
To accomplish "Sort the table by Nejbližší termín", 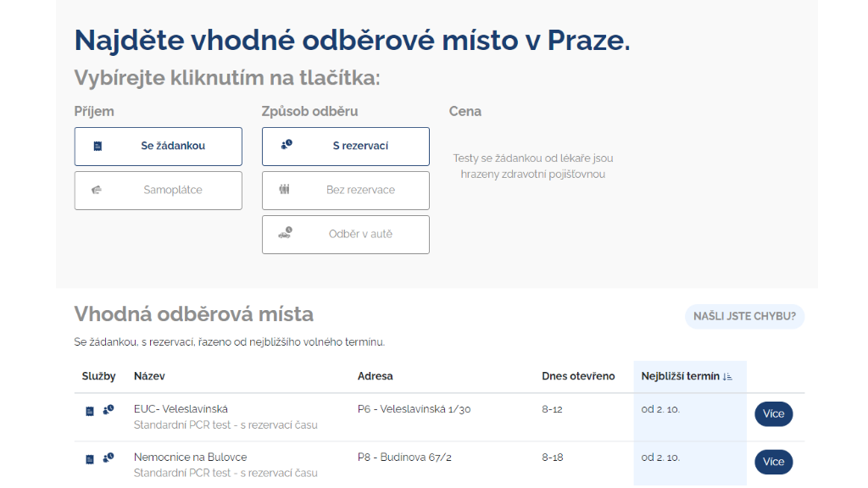I will pyautogui.click(x=681, y=376).
